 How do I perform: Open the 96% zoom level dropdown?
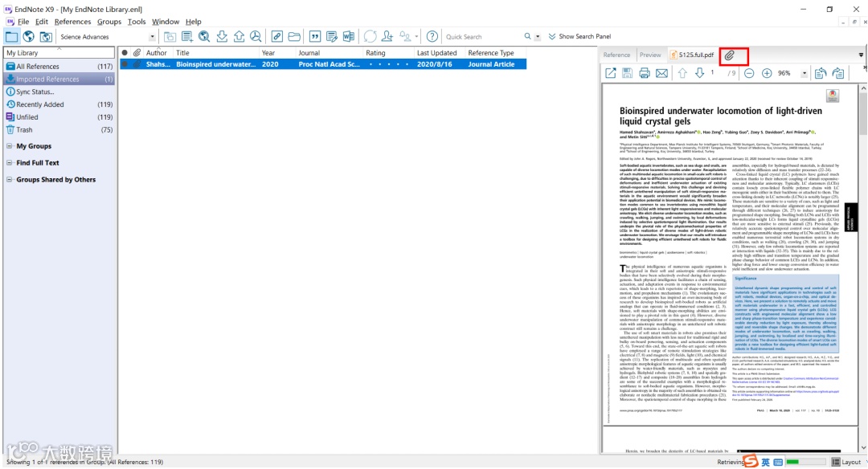coord(804,74)
